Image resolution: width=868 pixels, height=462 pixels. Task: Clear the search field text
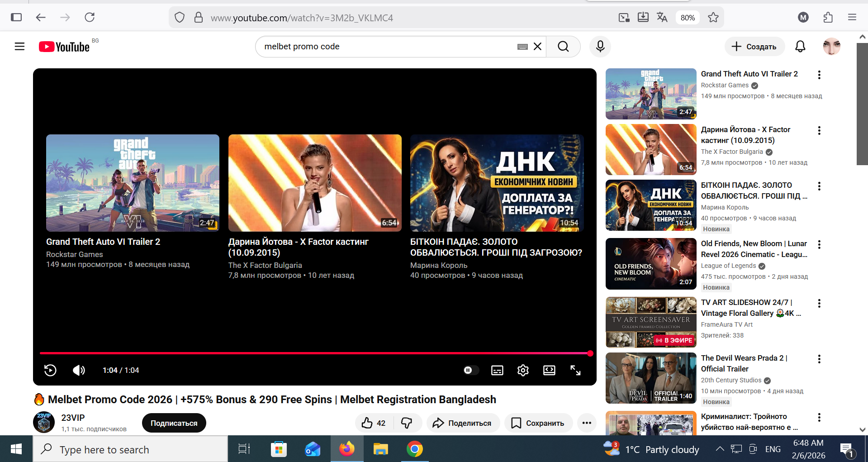pyautogui.click(x=537, y=47)
